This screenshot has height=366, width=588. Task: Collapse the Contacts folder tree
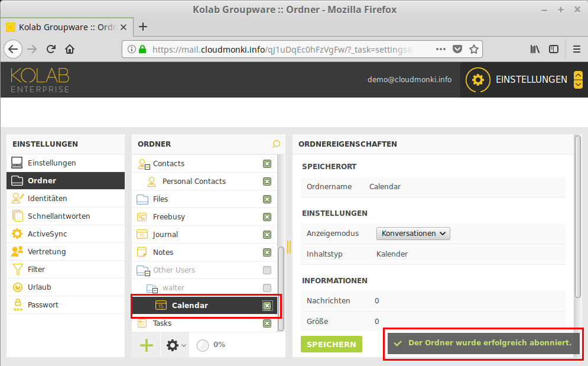click(147, 167)
